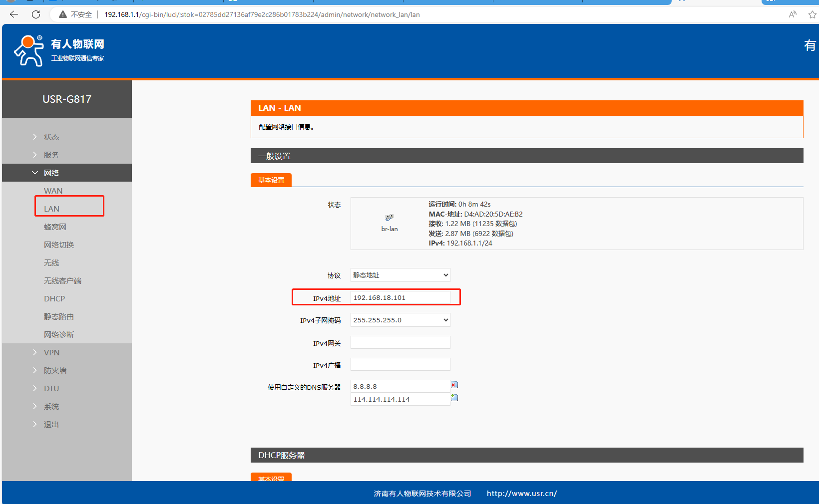Open the 协议 protocol dropdown
This screenshot has height=504, width=819.
400,275
